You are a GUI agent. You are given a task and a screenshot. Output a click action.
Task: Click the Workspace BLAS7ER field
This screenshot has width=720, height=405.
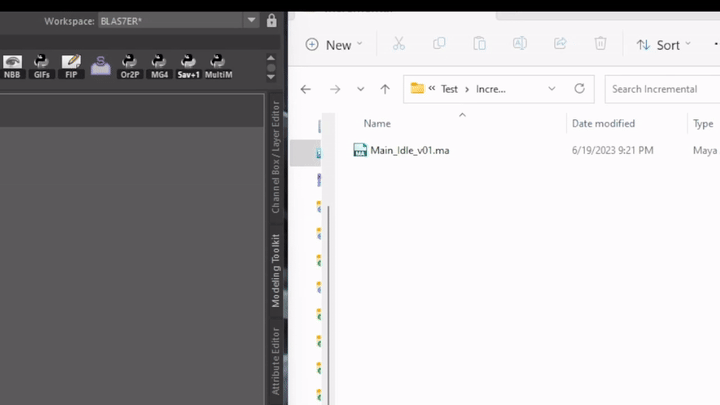[170, 21]
